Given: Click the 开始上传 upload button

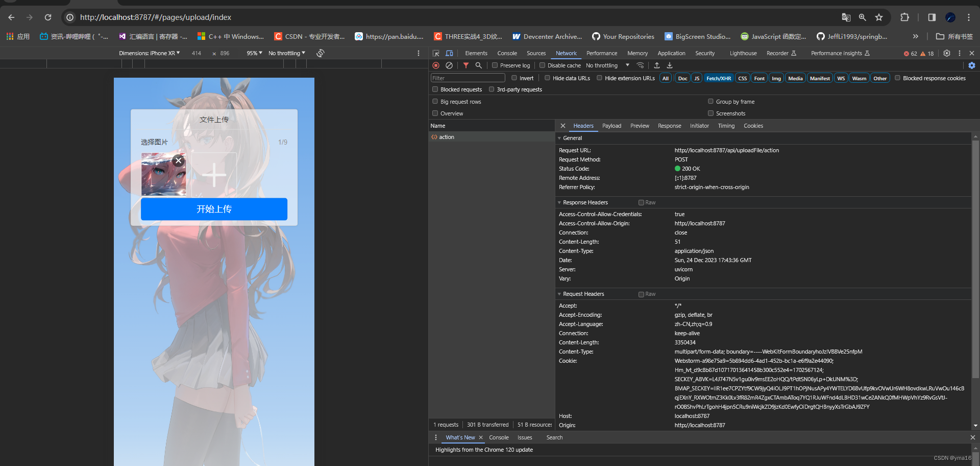Looking at the screenshot, I should [x=214, y=209].
